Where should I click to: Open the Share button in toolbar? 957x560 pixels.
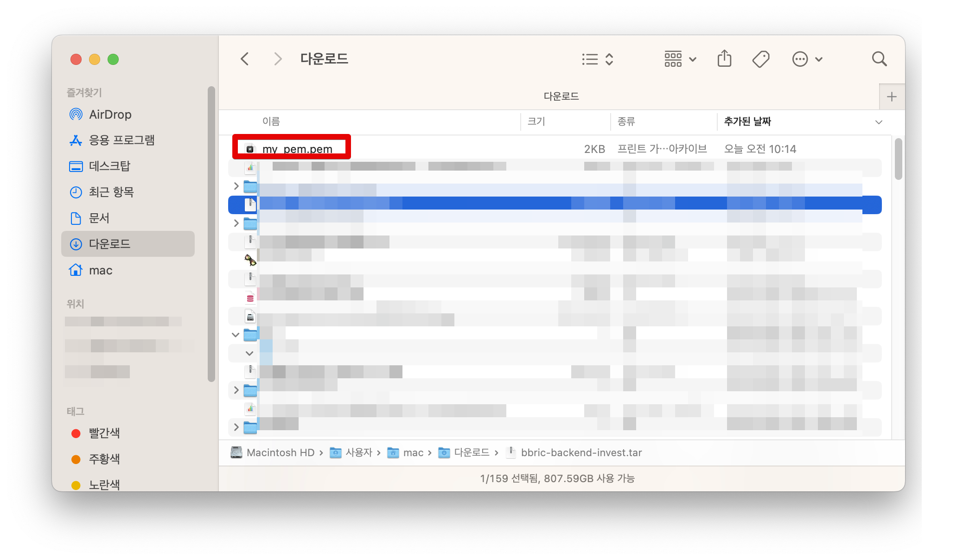[724, 59]
